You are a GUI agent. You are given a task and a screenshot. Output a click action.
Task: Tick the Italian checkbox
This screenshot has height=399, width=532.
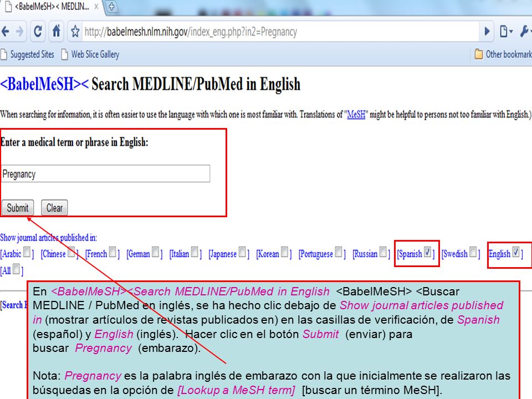[195, 252]
